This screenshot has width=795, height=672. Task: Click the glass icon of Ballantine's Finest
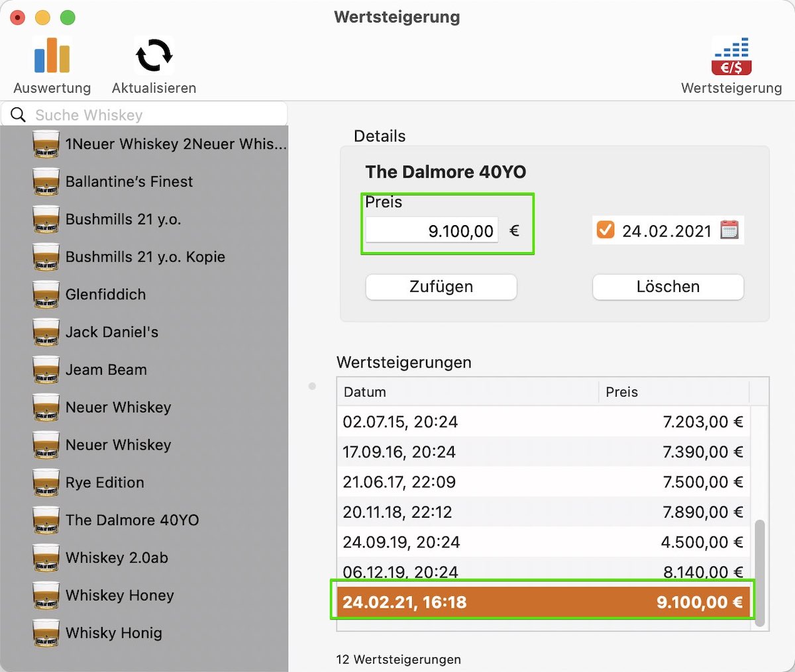pyautogui.click(x=46, y=181)
